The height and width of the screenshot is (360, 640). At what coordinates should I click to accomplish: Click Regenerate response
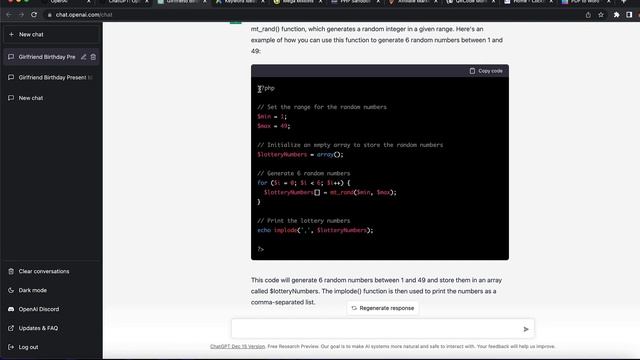383,308
